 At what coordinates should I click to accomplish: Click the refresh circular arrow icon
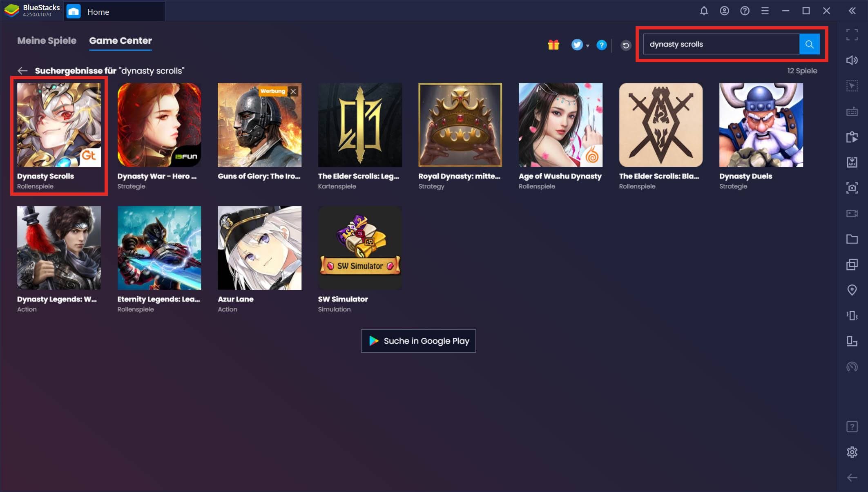pos(626,45)
